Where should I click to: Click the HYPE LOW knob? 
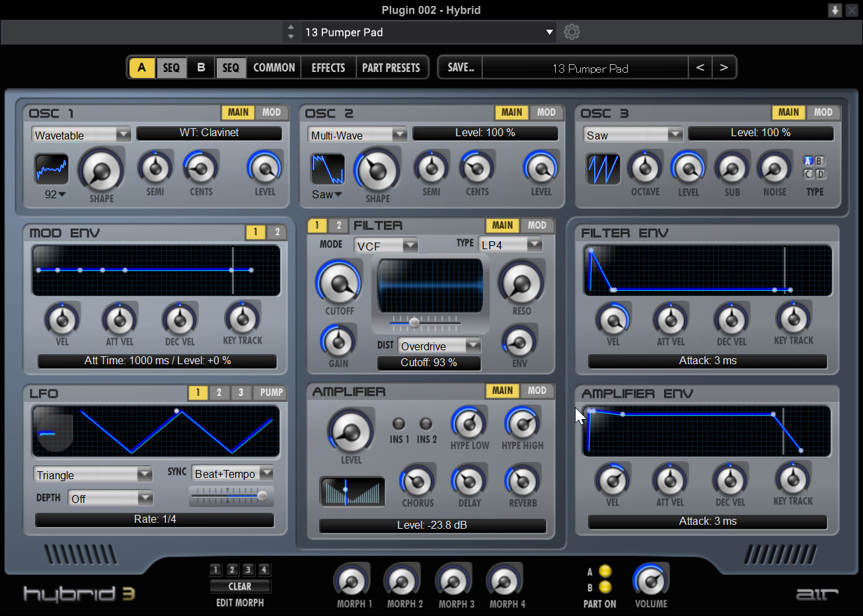(x=469, y=423)
